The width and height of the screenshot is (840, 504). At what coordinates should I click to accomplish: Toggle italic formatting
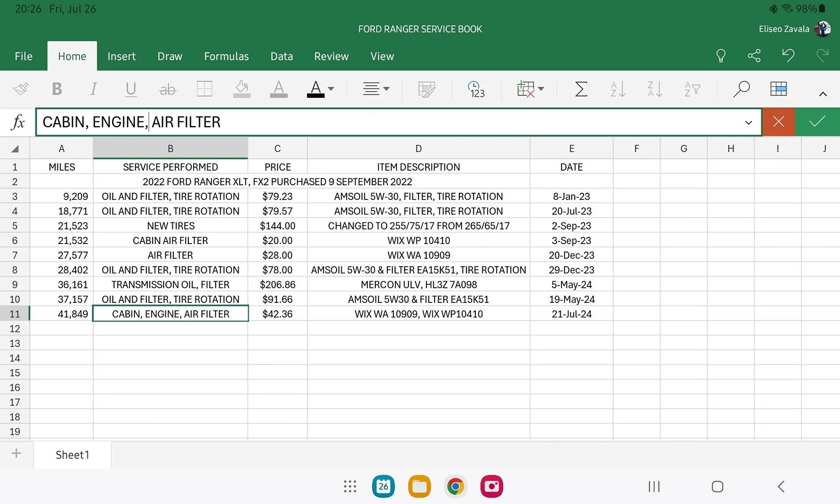93,89
